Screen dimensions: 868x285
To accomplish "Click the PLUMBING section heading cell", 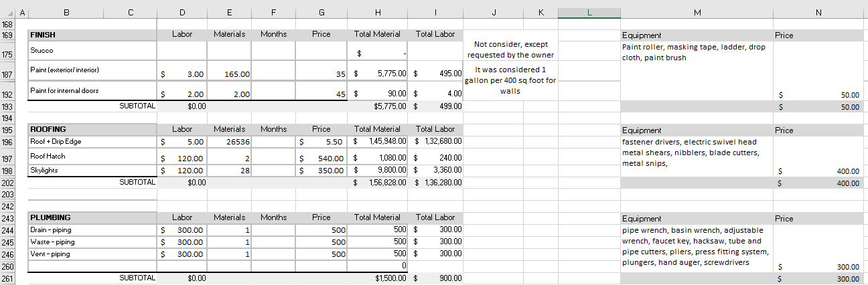I will (92, 218).
